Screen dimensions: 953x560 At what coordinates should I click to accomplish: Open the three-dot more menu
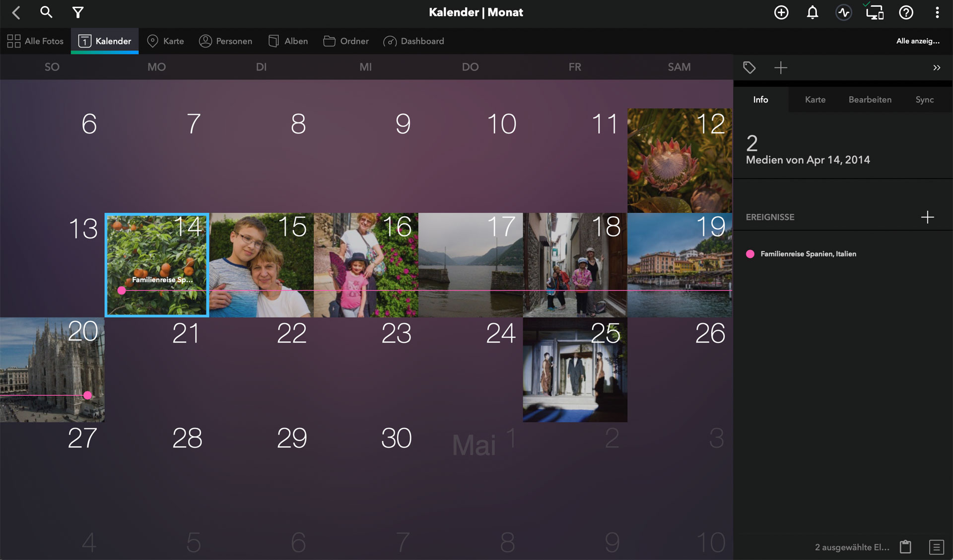(937, 12)
